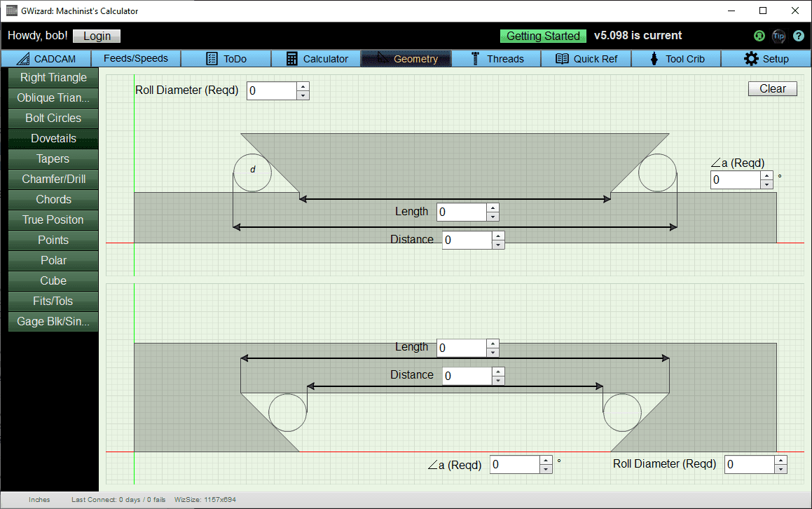This screenshot has height=509, width=812.
Task: Select Tapers in the sidebar
Action: [53, 158]
